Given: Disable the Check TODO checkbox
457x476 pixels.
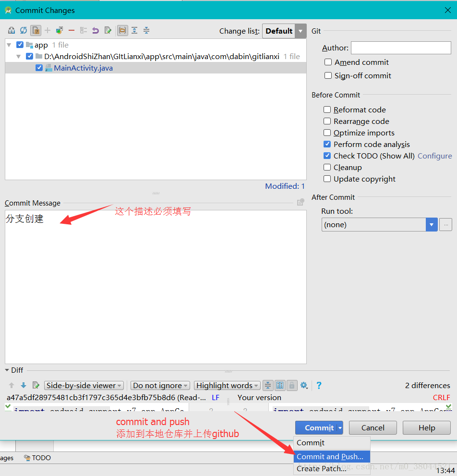Looking at the screenshot, I should click(x=327, y=156).
